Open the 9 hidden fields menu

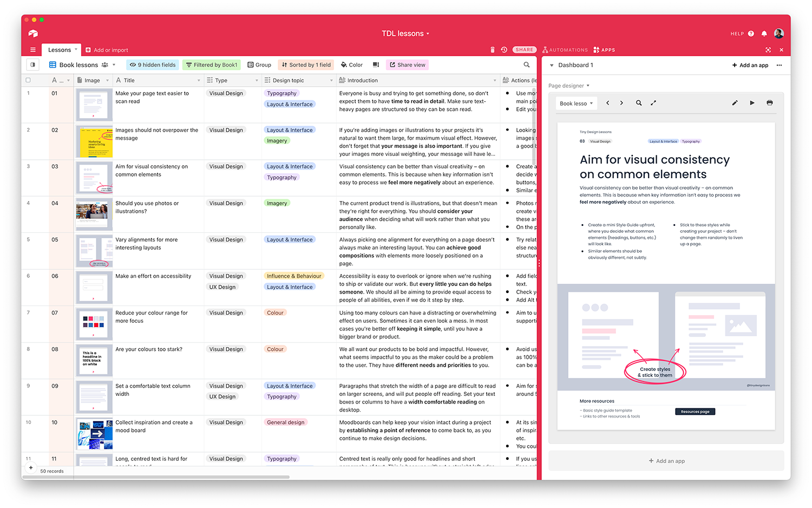click(153, 65)
